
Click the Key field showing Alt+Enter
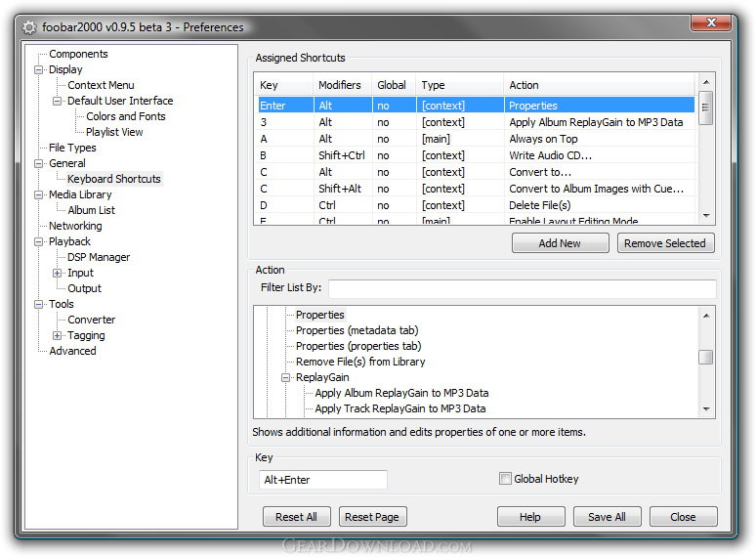point(323,480)
